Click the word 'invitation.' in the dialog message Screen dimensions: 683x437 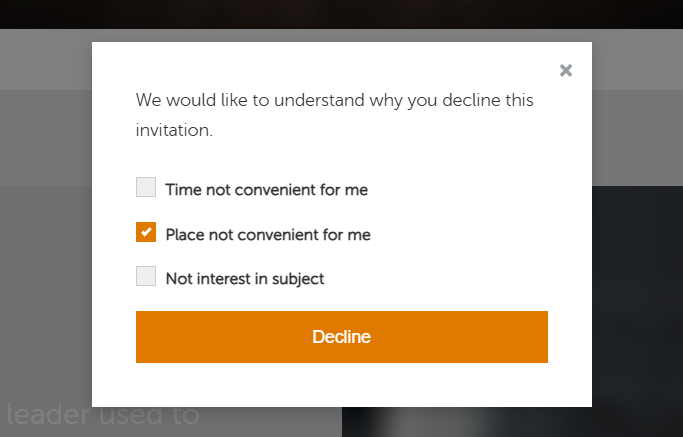tap(174, 131)
